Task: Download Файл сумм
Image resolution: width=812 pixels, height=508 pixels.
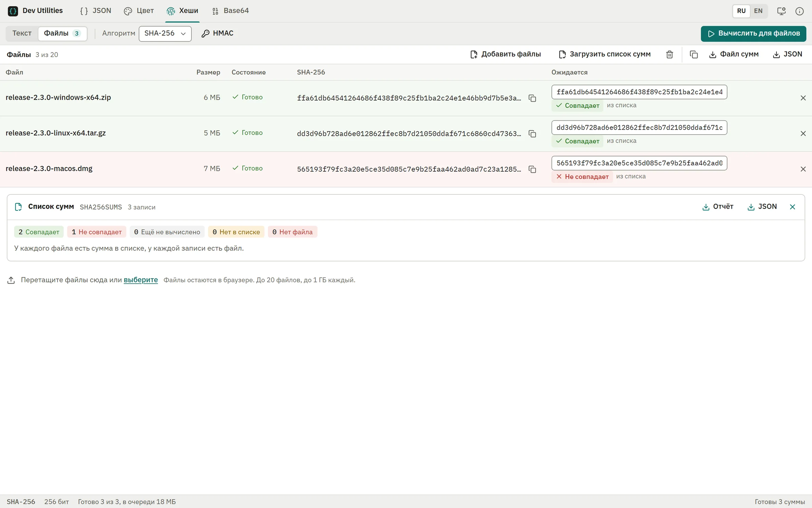Action: pos(734,54)
